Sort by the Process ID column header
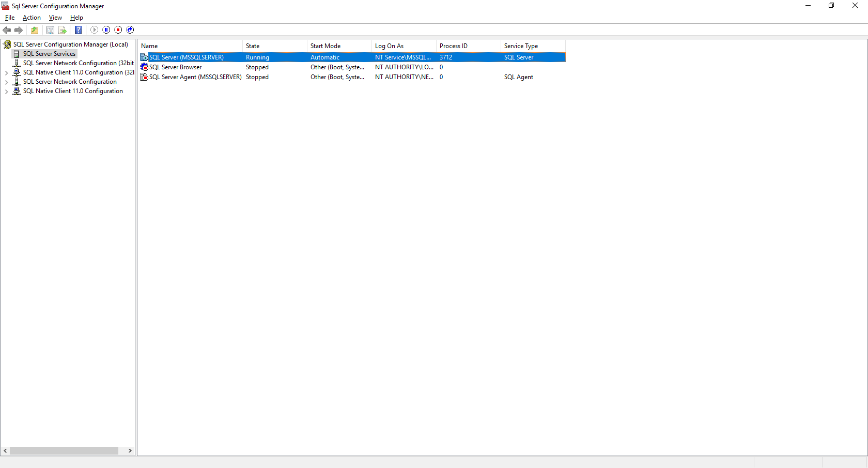This screenshot has width=868, height=468. [x=468, y=46]
